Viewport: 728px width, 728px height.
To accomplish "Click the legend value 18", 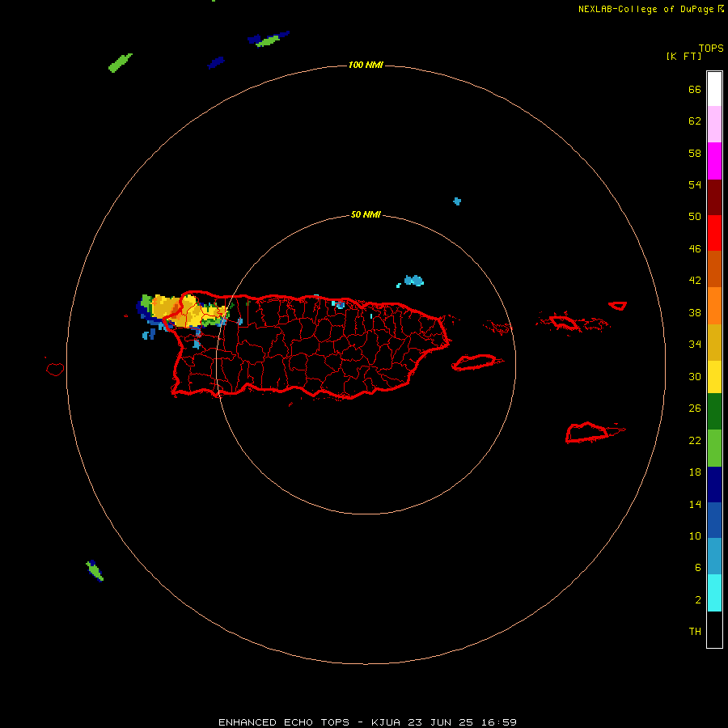I will coord(695,472).
